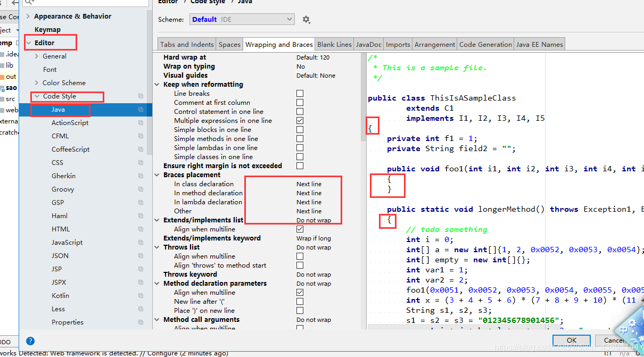Click copy icon beside Haml
Screen dimensions: 644x357
coord(141,216)
